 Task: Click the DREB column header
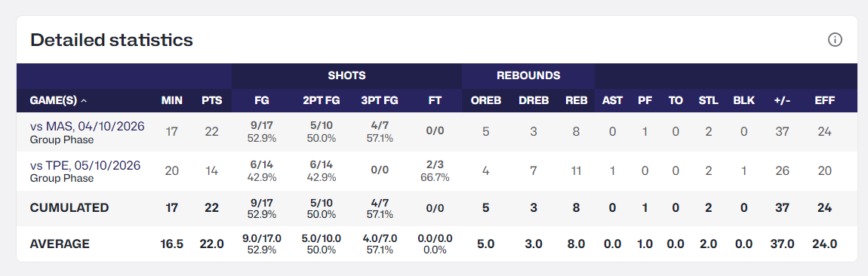534,100
